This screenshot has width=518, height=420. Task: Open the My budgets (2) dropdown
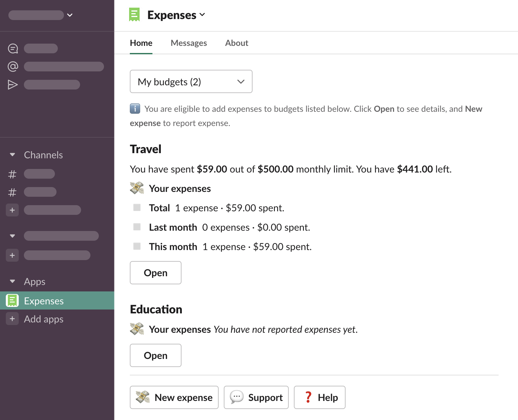[x=191, y=81]
